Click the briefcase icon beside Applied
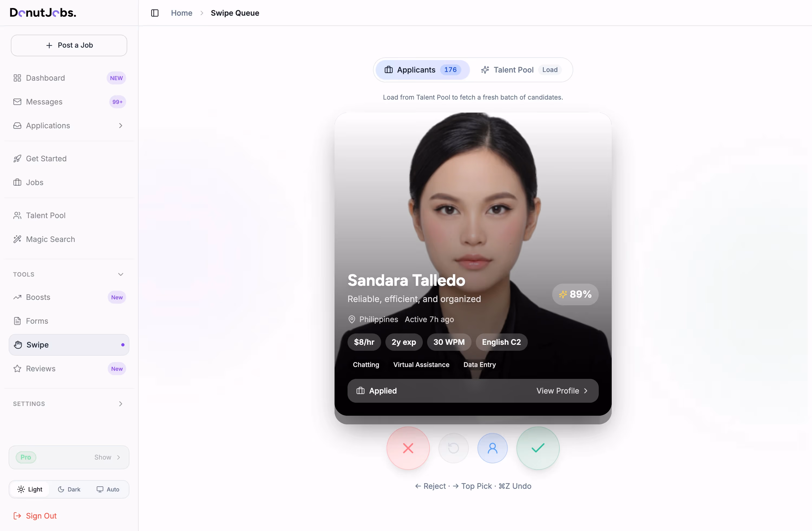The image size is (812, 531). point(361,391)
